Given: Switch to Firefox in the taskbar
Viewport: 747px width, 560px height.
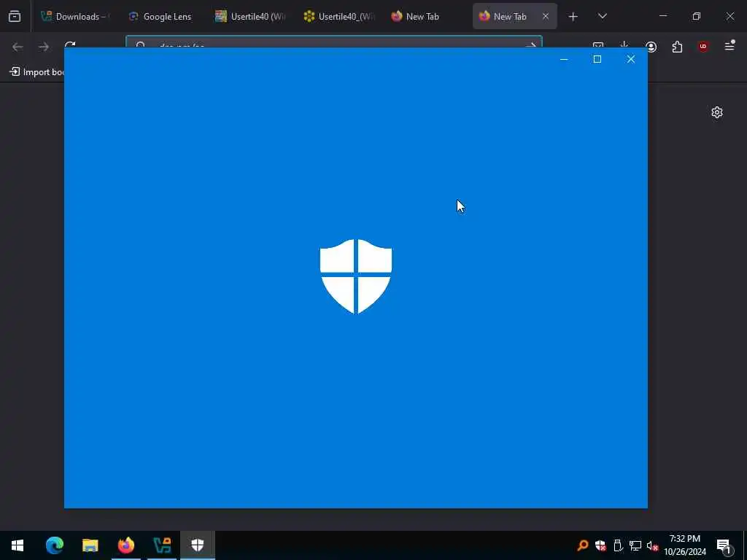Looking at the screenshot, I should tap(126, 545).
